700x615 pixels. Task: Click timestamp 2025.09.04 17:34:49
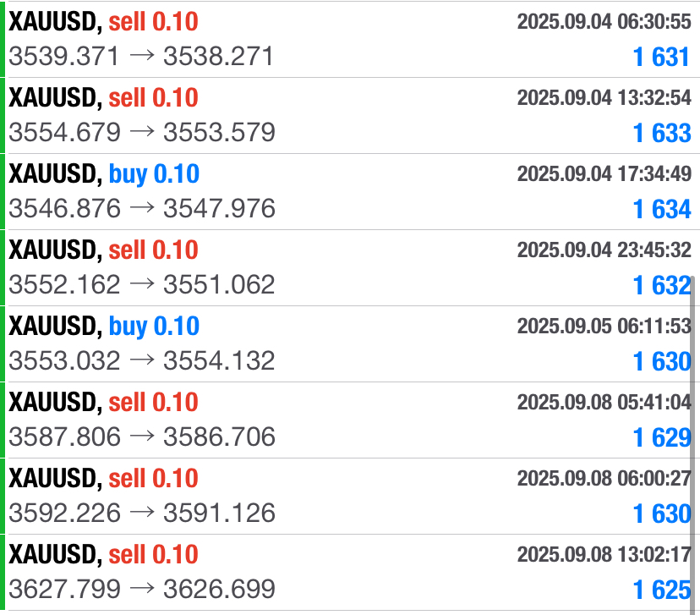[604, 173]
